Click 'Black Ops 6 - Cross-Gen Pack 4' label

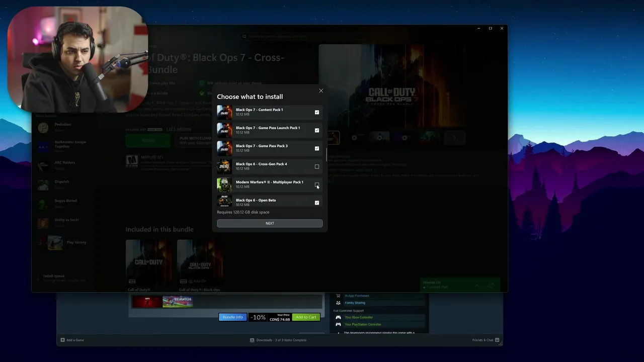261,164
